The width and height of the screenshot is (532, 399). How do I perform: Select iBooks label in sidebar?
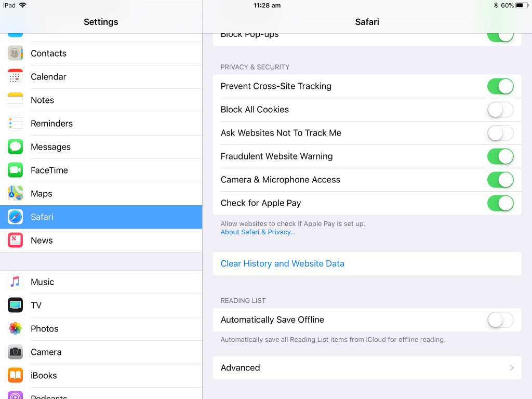coord(44,376)
